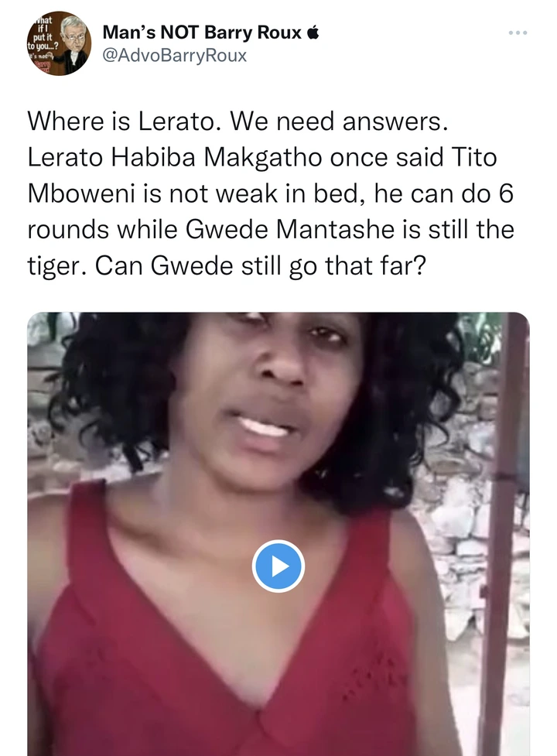Click the "Where is Lerato" opening sentence

coord(123,121)
